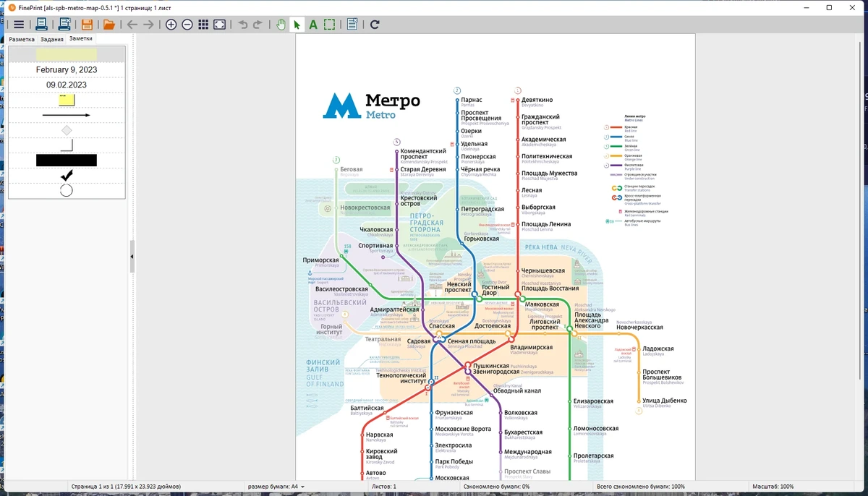
Task: Undo the last action
Action: pyautogui.click(x=242, y=25)
